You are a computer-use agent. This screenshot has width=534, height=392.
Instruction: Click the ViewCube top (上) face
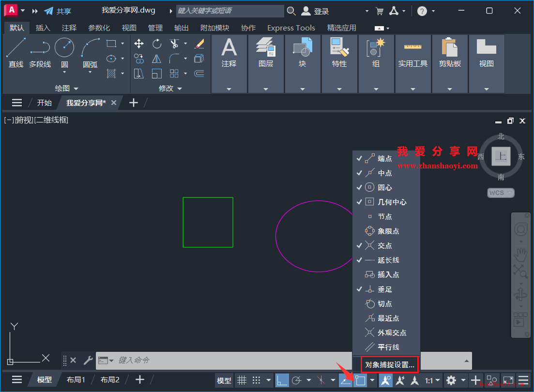click(501, 156)
